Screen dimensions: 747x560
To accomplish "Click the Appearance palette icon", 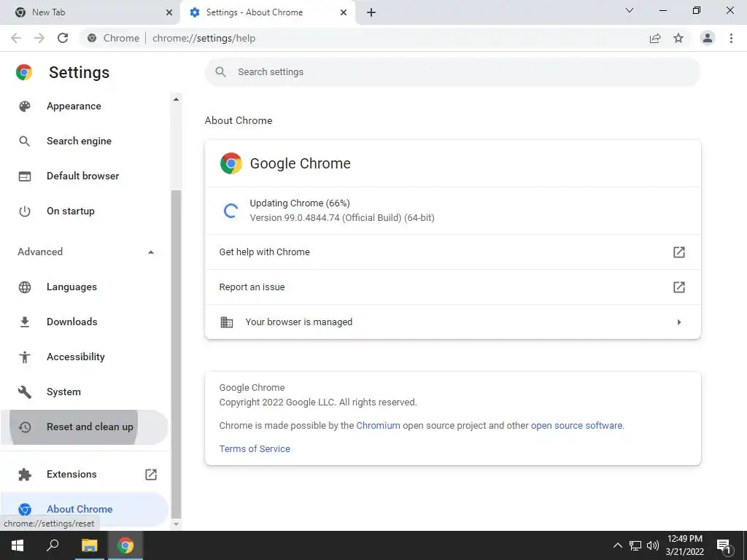I will tap(24, 106).
